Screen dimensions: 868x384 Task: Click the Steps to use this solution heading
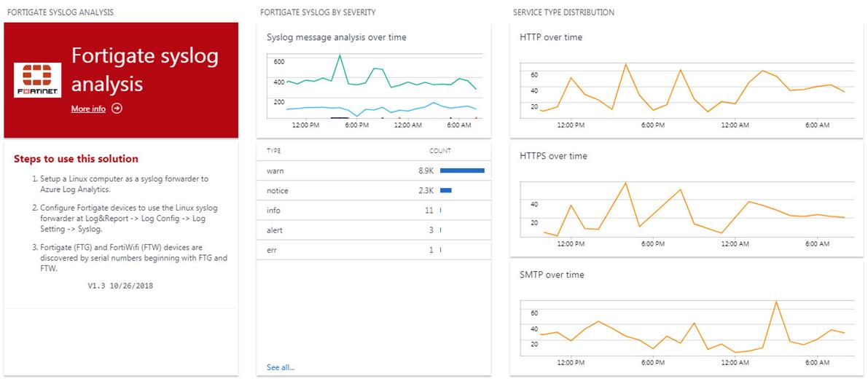click(76, 159)
